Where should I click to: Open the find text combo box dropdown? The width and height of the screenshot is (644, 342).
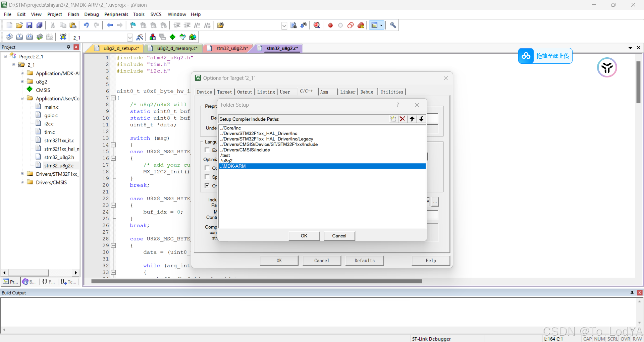[284, 25]
